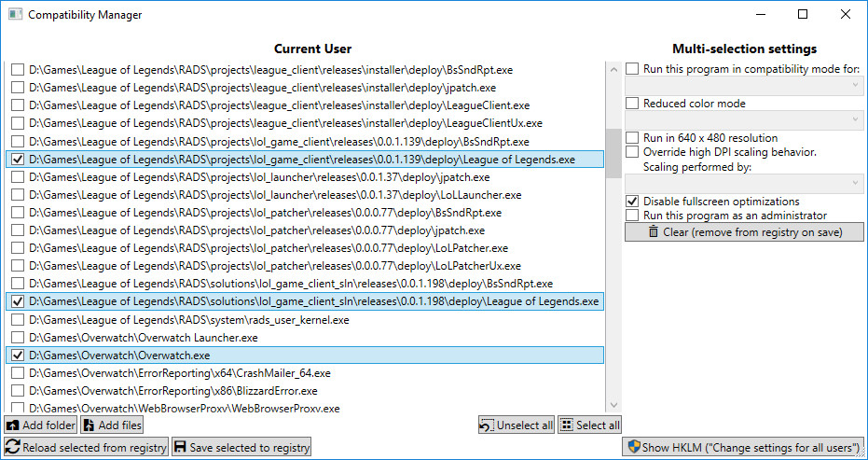Select the LoLLauncher.exe row
This screenshot has height=460, width=868.
(x=305, y=195)
